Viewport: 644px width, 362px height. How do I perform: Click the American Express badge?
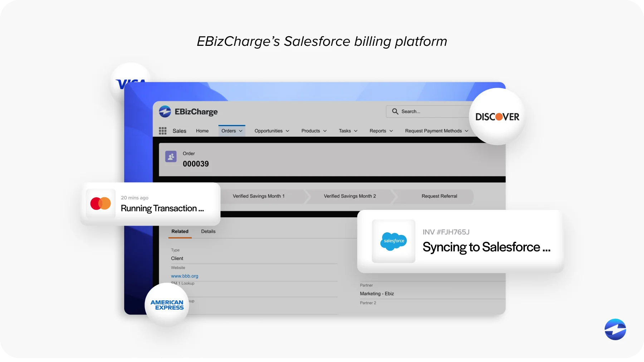pyautogui.click(x=167, y=305)
